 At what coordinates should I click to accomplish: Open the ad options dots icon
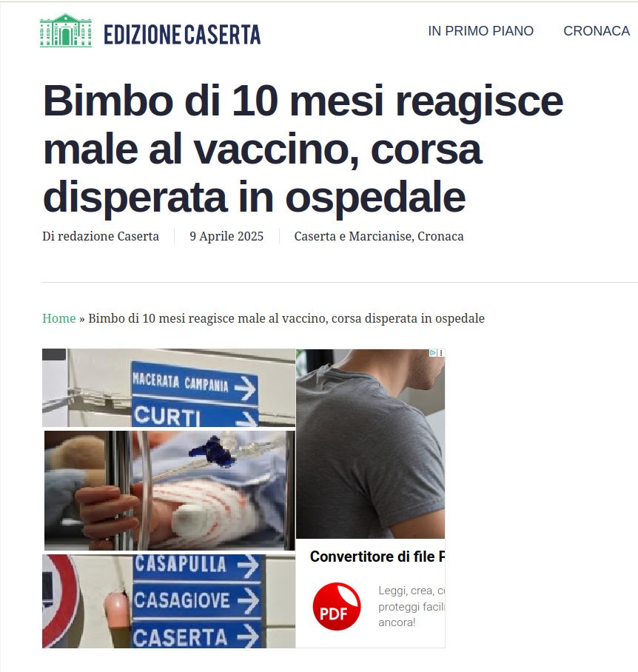pos(441,353)
